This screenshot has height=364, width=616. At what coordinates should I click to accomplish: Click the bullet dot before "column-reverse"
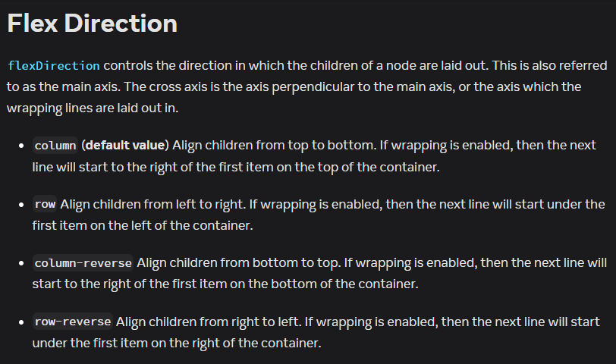coord(21,263)
